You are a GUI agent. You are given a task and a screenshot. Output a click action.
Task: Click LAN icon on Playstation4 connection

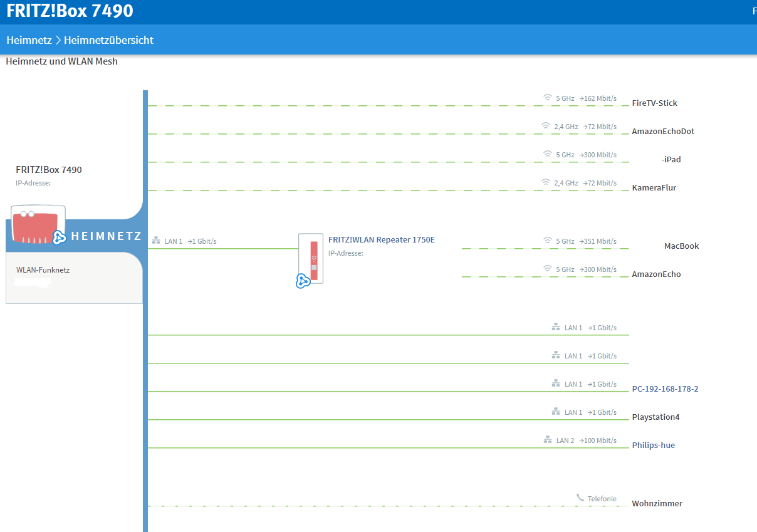pyautogui.click(x=556, y=412)
